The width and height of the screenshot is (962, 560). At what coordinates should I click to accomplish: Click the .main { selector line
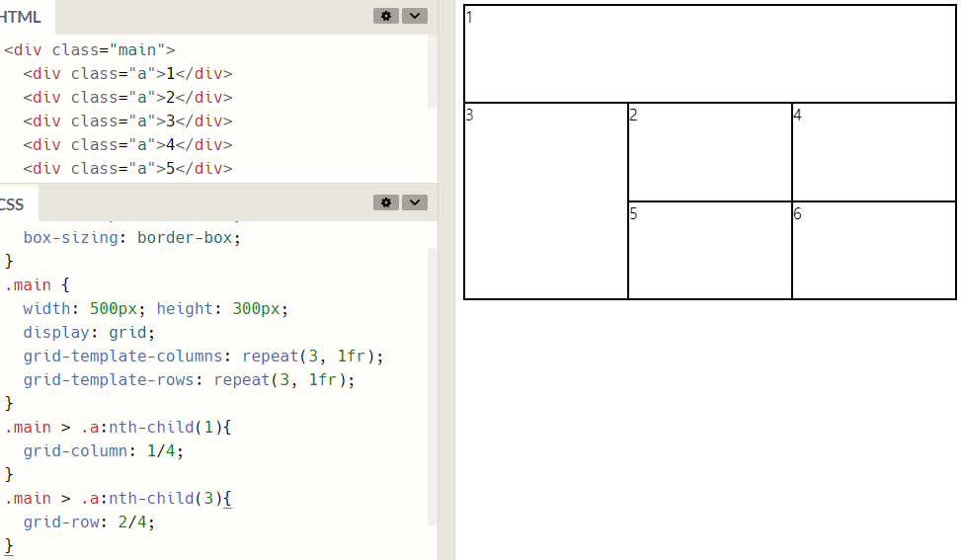pos(38,285)
